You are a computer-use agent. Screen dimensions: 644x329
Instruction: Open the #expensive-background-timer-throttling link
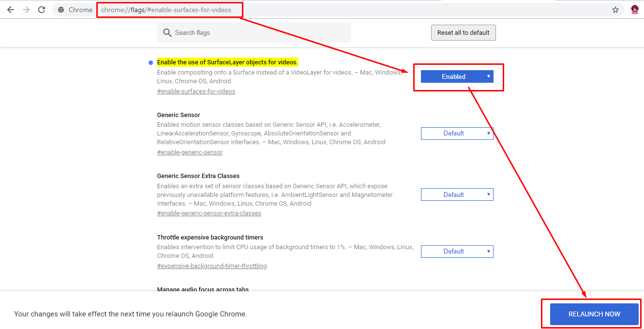coord(212,266)
